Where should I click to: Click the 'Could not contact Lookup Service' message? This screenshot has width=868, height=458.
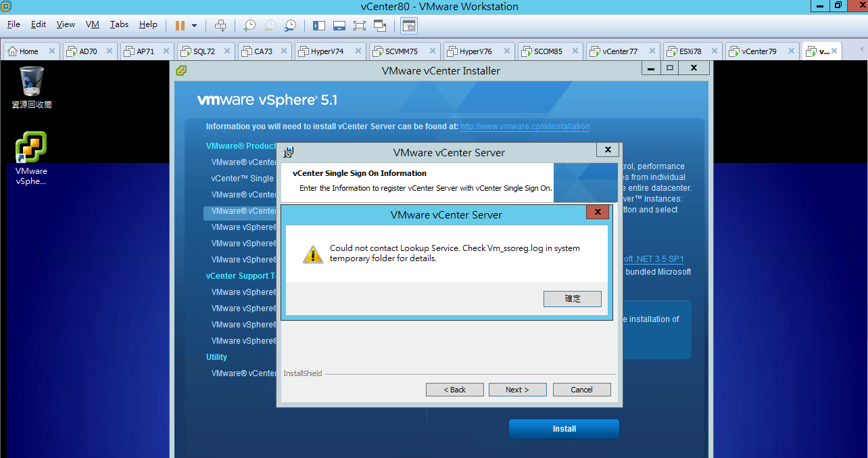(x=455, y=253)
